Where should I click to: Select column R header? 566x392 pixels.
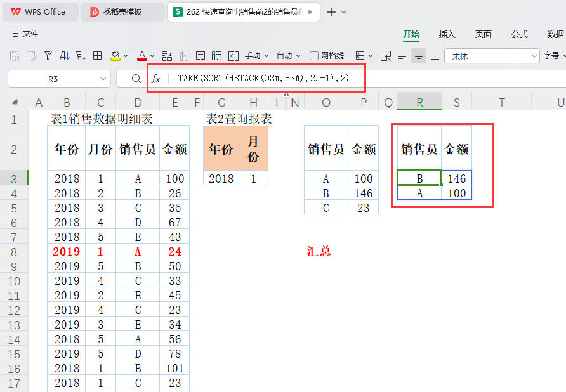click(419, 103)
